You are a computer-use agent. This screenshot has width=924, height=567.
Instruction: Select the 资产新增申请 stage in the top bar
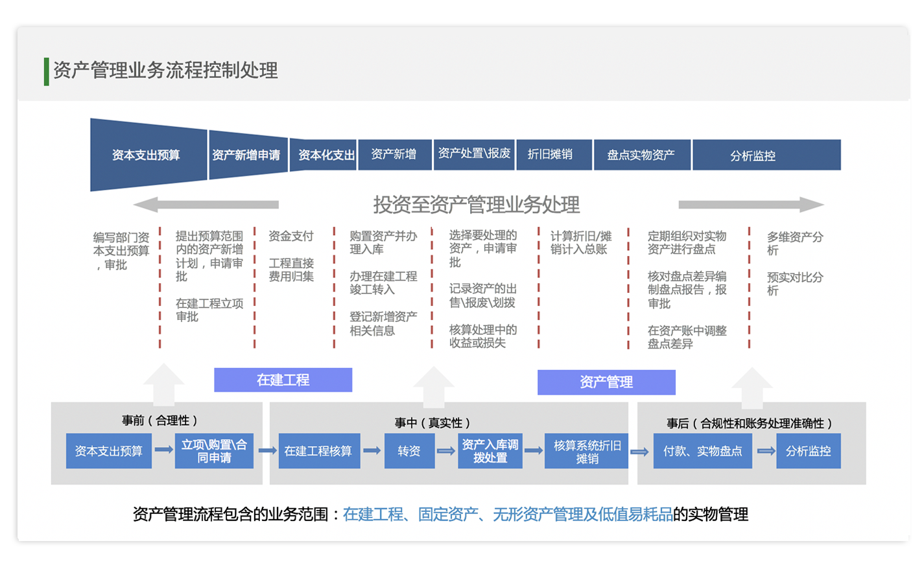tap(246, 156)
